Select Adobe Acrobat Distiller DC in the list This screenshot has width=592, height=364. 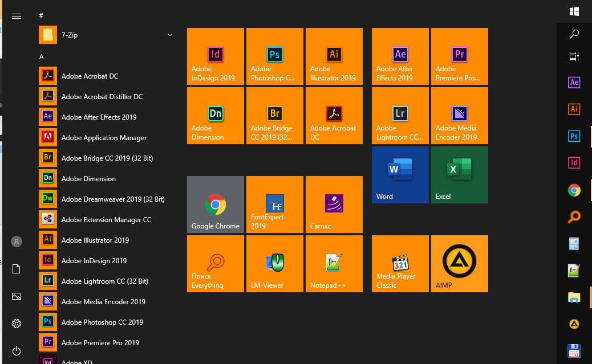coord(102,97)
